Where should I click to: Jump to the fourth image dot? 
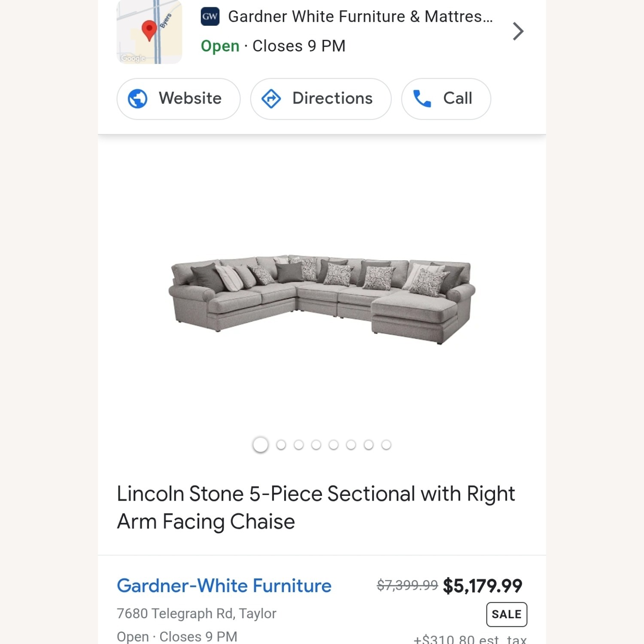[317, 445]
